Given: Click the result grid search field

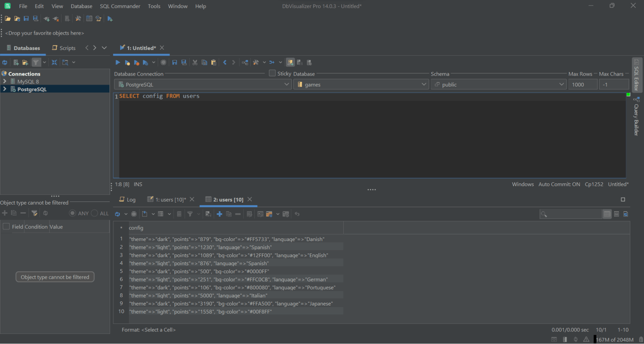Looking at the screenshot, I should coord(571,214).
